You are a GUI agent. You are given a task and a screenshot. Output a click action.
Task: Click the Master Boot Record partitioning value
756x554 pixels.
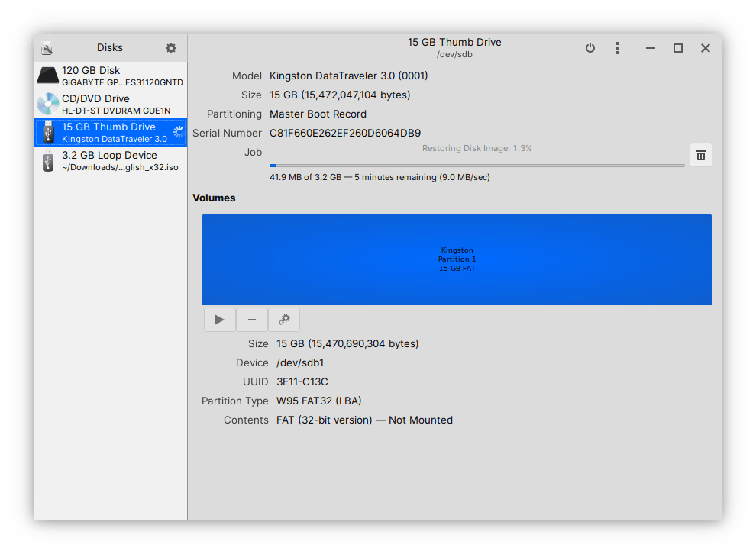pos(318,114)
